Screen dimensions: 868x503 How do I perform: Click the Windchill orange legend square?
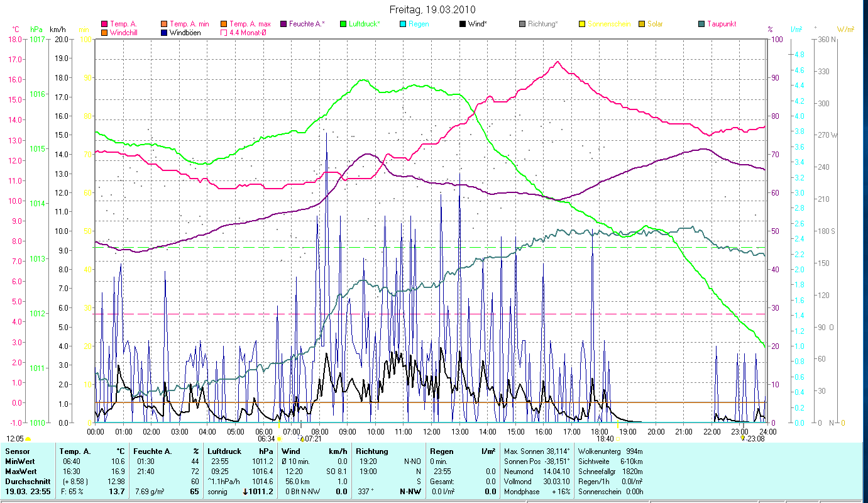(104, 33)
